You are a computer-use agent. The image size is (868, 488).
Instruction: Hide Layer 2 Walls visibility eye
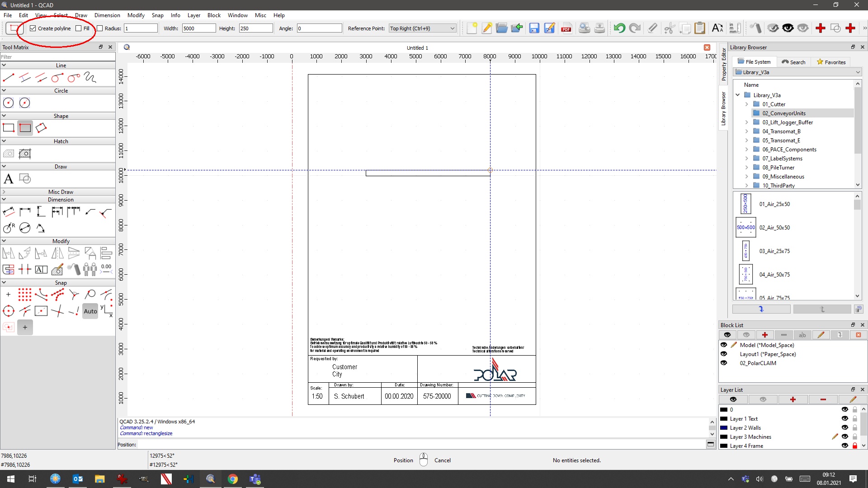coord(844,427)
